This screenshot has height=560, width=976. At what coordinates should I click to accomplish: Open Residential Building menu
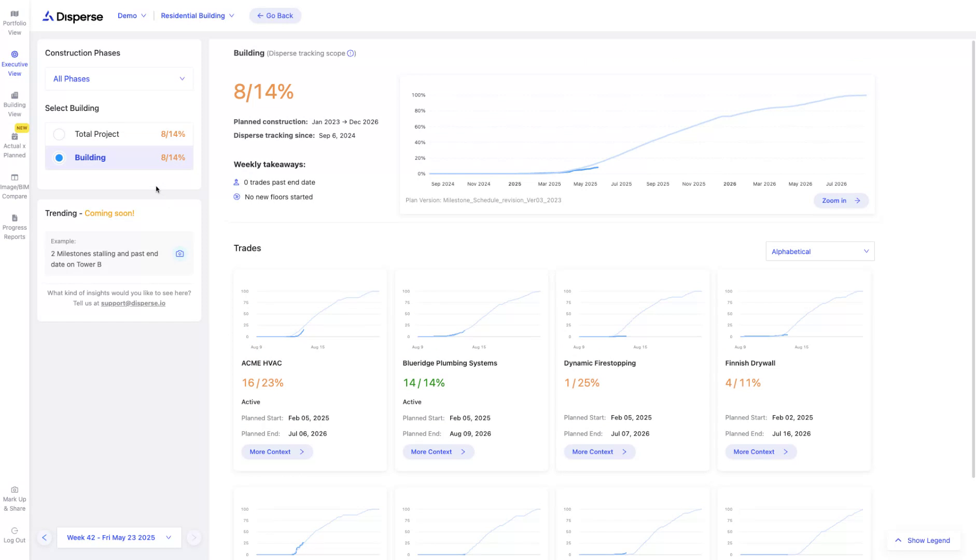(x=197, y=16)
